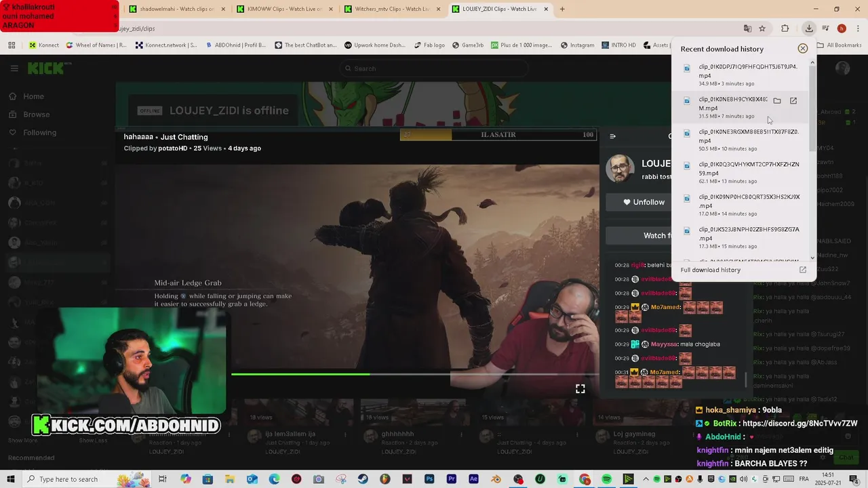Open the 31.5 MB clip in new tab
The width and height of the screenshot is (868, 488).
click(x=793, y=101)
